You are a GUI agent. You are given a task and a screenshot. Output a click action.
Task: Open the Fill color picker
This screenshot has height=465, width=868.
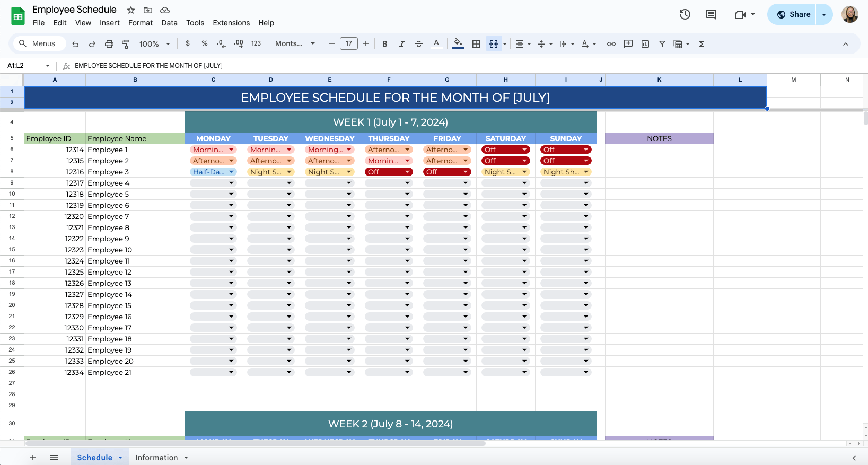pos(459,44)
